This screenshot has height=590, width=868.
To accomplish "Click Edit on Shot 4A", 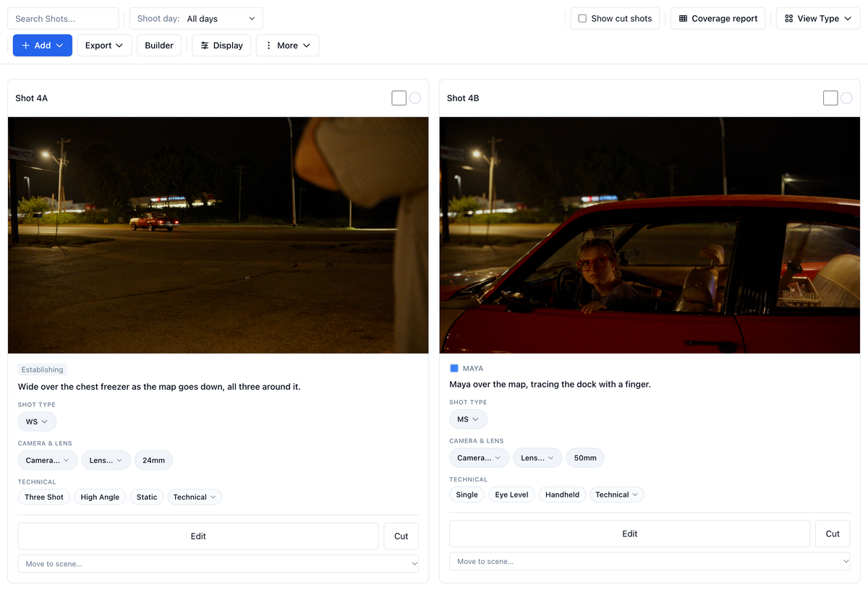I will 198,536.
